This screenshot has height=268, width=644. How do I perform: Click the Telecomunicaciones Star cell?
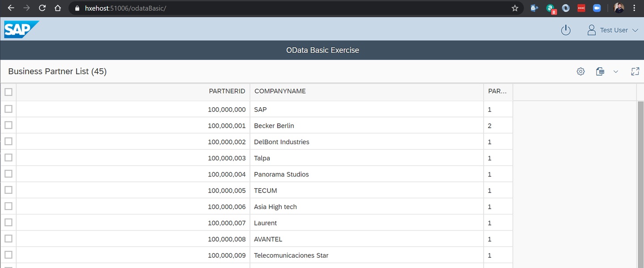click(x=367, y=255)
